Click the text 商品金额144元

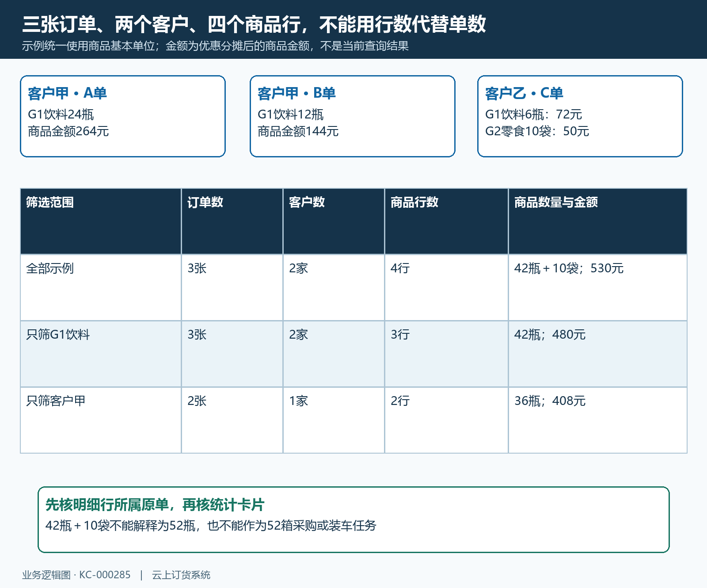pyautogui.click(x=298, y=131)
